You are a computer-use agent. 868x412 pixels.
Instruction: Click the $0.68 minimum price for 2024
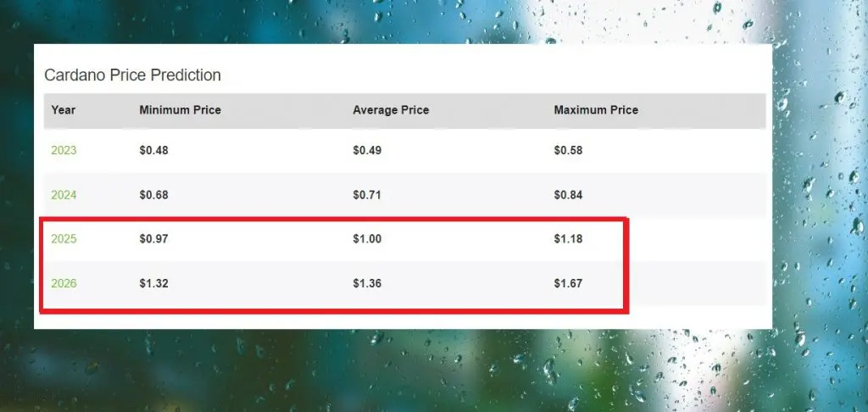[x=154, y=195]
